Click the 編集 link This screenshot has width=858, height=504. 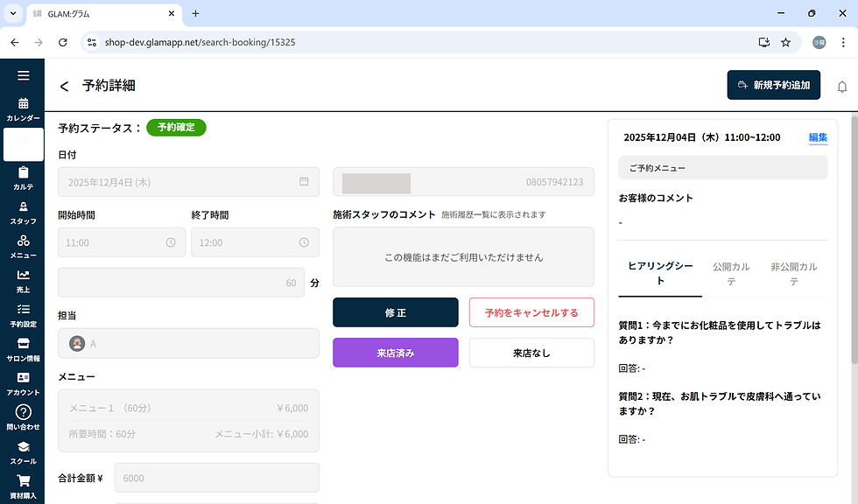pyautogui.click(x=818, y=137)
